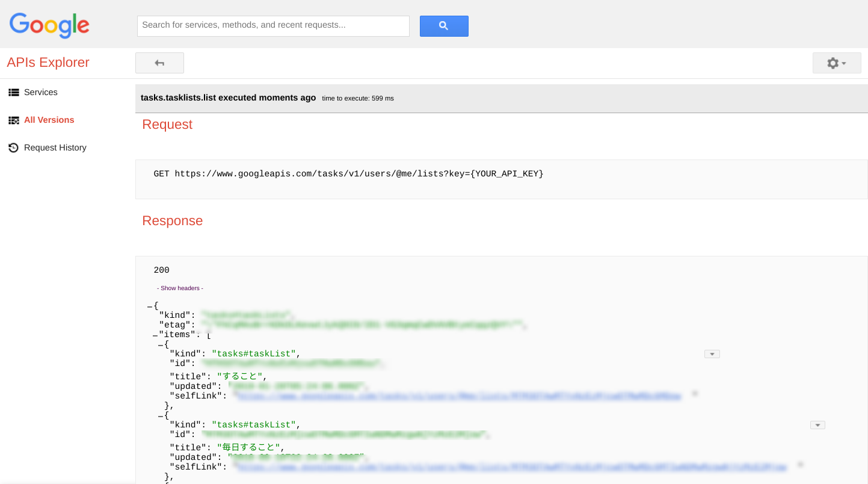Select All Versions in the sidebar
This screenshot has height=484, width=868.
(x=49, y=120)
